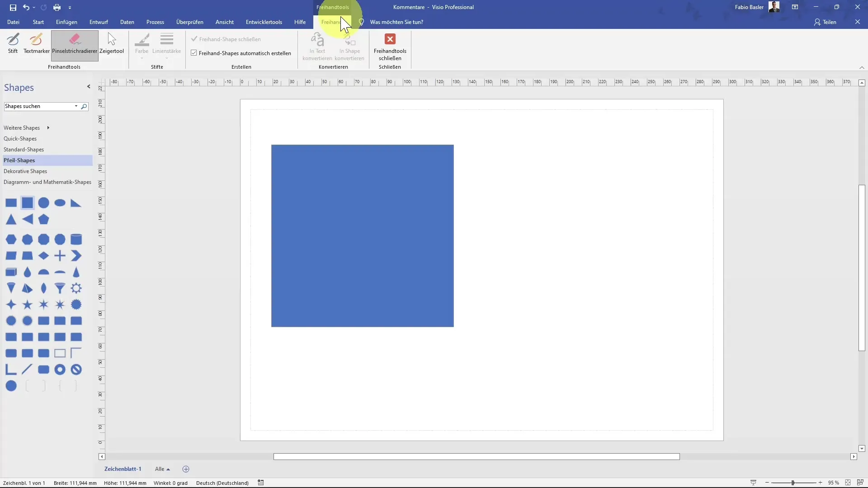
Task: Select the Stift pen tool
Action: click(13, 43)
